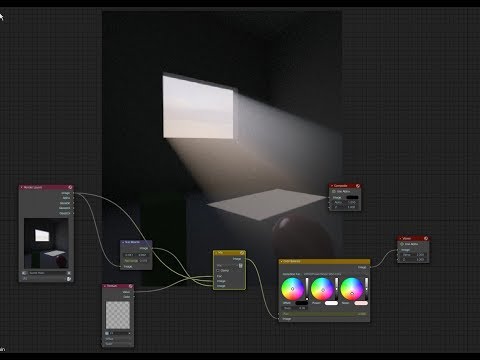Open blend mode dropdown in Mix node
This screenshot has height=360, width=480.
coord(227,266)
